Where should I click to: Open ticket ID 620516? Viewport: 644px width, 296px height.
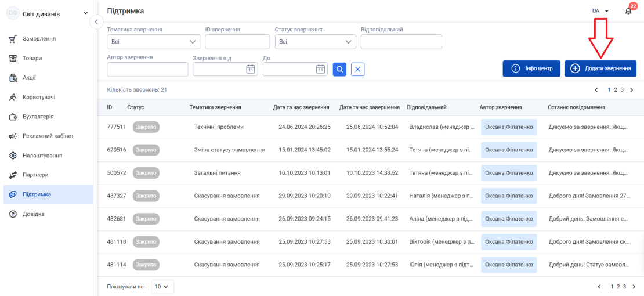tap(117, 150)
